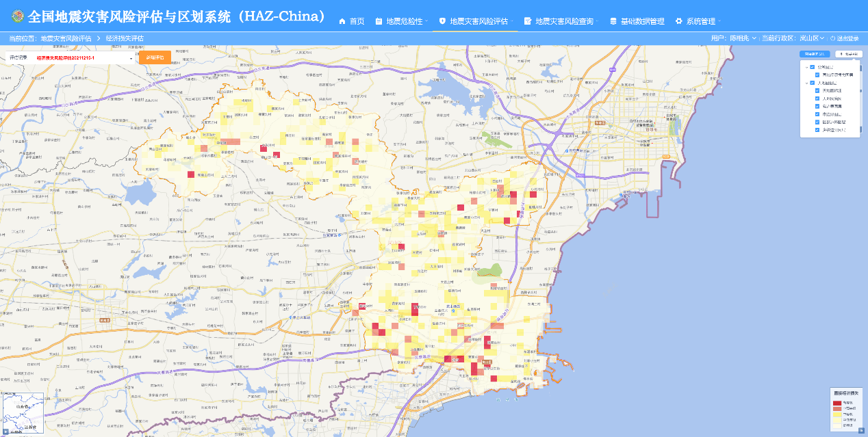Click the orange 新增评估 button
868x437 pixels.
point(155,58)
